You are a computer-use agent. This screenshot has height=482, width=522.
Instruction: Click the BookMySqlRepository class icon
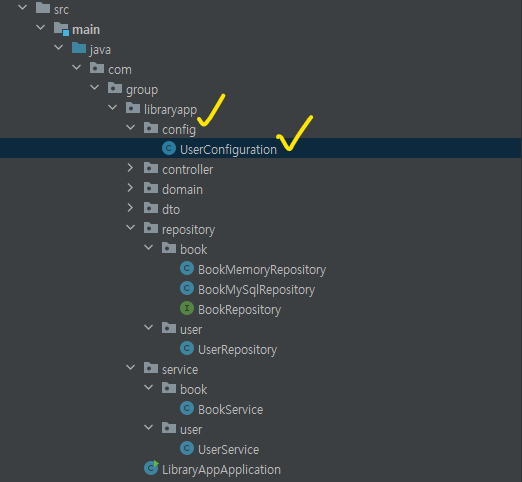187,288
